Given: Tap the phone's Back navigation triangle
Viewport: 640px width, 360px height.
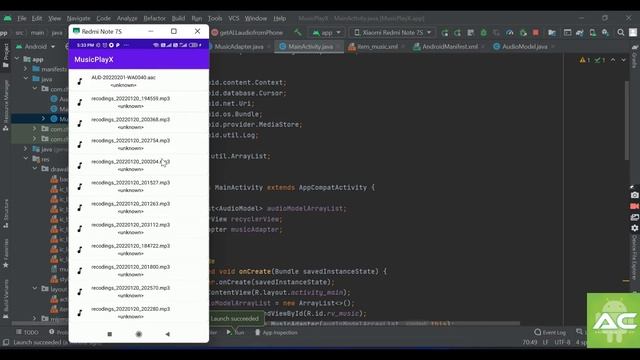Looking at the screenshot, I should pos(167,334).
